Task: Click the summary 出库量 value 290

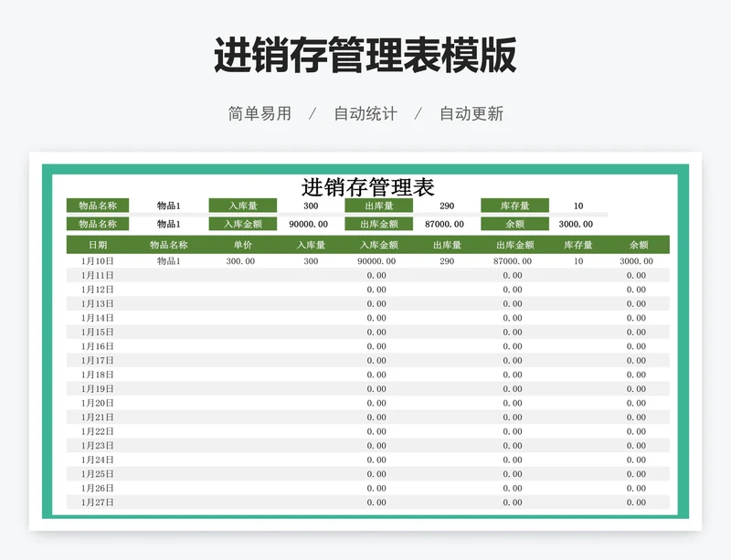Action: pos(447,206)
